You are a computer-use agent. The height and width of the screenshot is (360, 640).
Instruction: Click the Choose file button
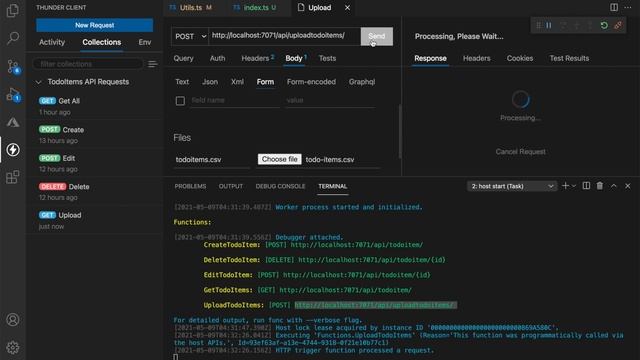pos(280,159)
